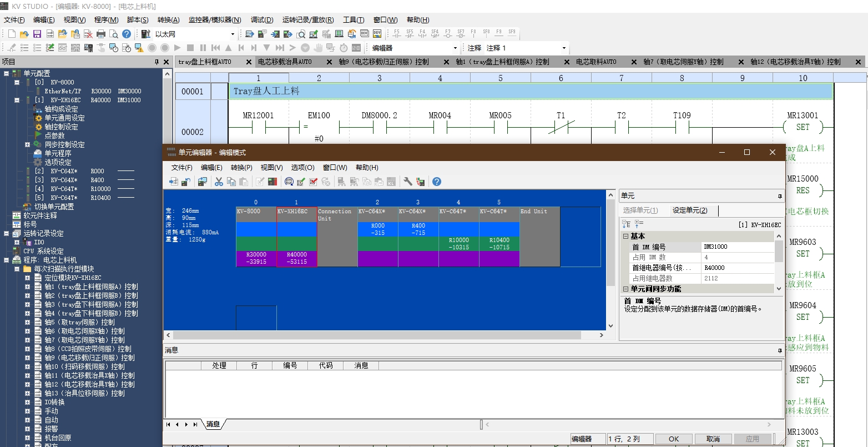Screen dimensions: 868x447
Task: Select the 设定单元(2) tab
Action: 690,210
